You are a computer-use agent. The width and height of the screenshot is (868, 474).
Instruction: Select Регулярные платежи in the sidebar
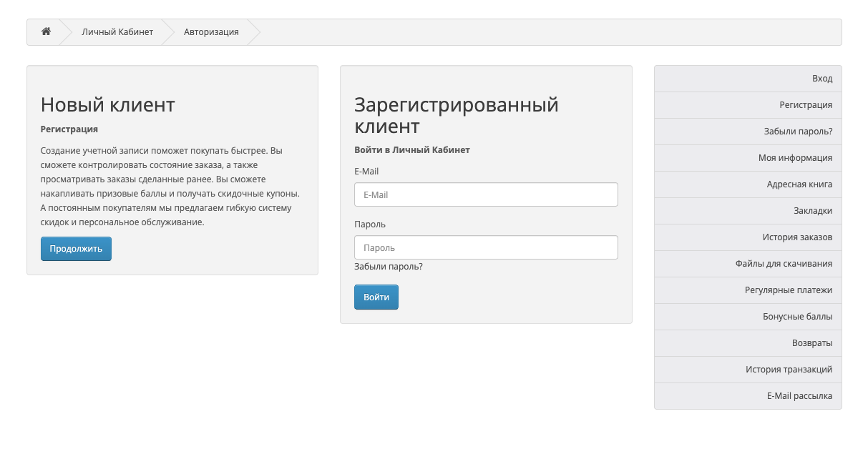tap(788, 290)
